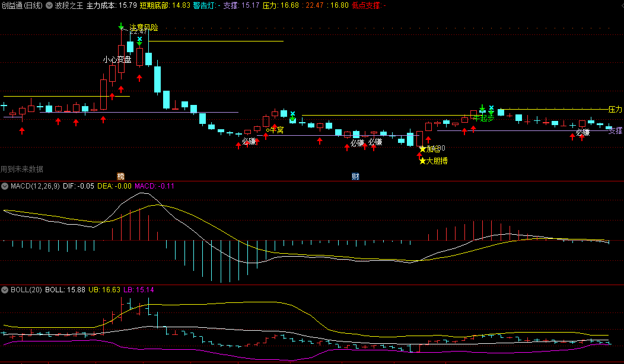This screenshot has width=624, height=364.
Task: Click the 支撑: 15.17 header value
Action: (241, 5)
